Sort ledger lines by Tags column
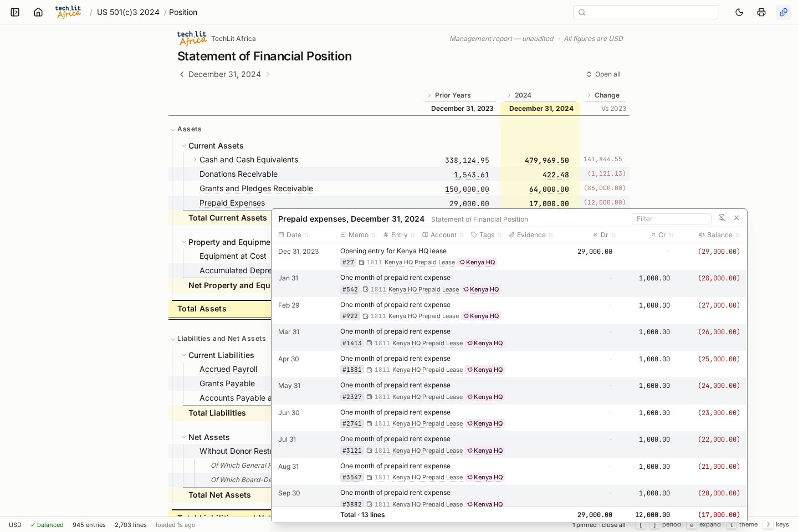 (x=487, y=235)
